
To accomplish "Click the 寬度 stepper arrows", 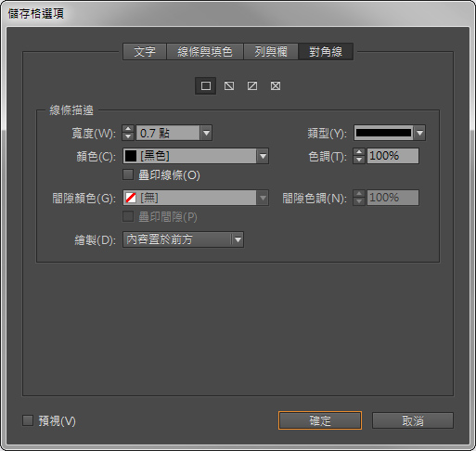I will tap(128, 133).
